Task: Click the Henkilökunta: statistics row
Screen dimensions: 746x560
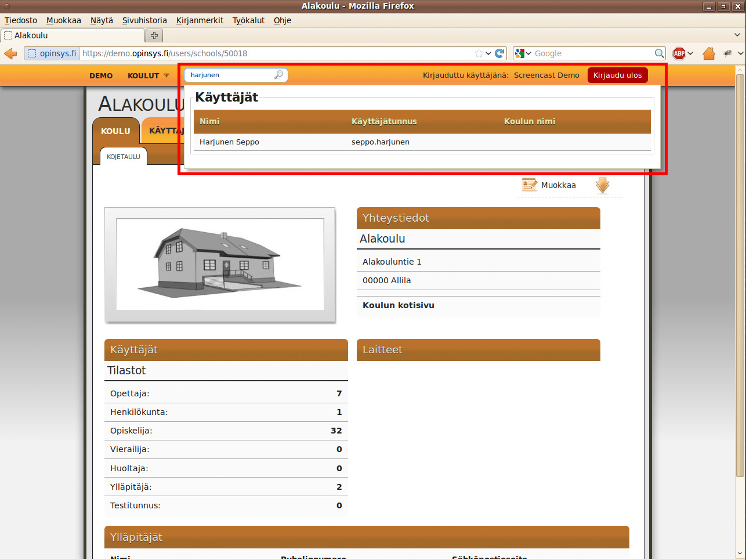Action: coord(226,412)
